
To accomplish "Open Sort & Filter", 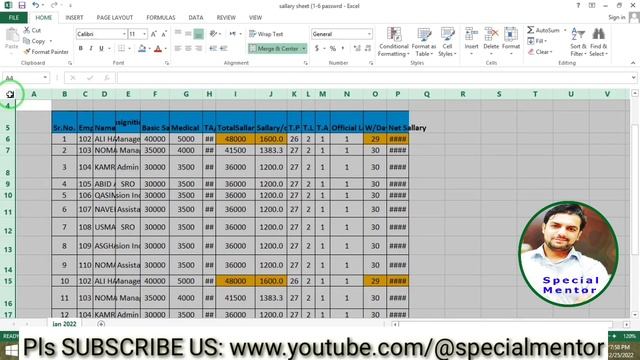I will 578,42.
